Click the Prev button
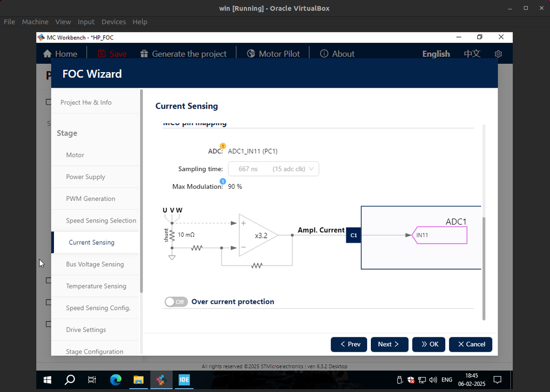 349,344
